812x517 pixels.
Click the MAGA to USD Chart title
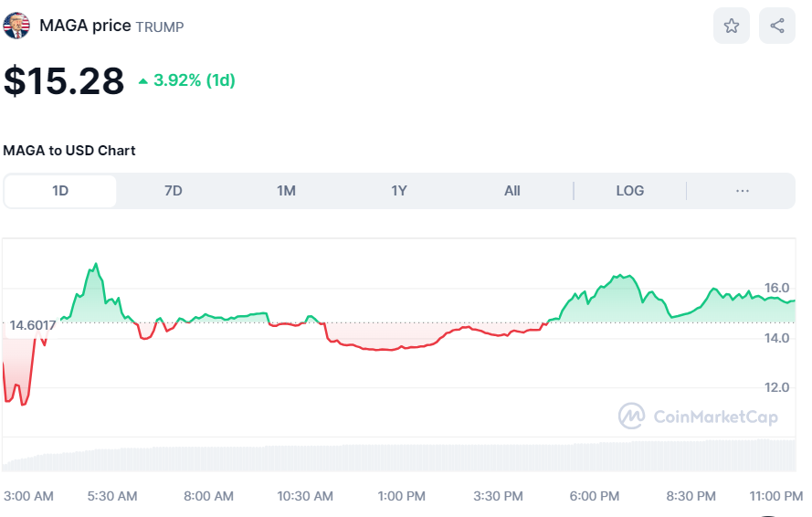[69, 151]
